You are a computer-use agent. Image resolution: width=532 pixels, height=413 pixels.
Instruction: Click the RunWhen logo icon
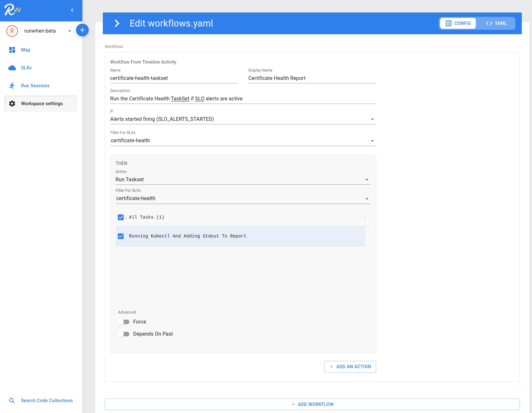pyautogui.click(x=12, y=10)
